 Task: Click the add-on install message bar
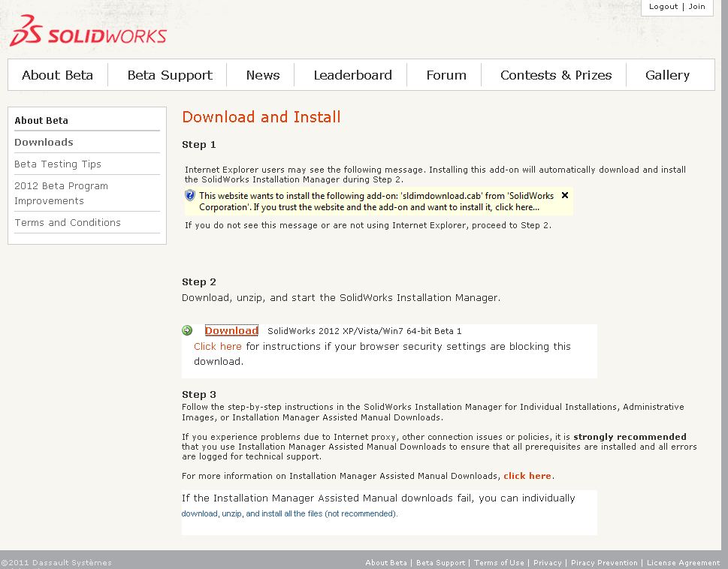[x=379, y=201]
